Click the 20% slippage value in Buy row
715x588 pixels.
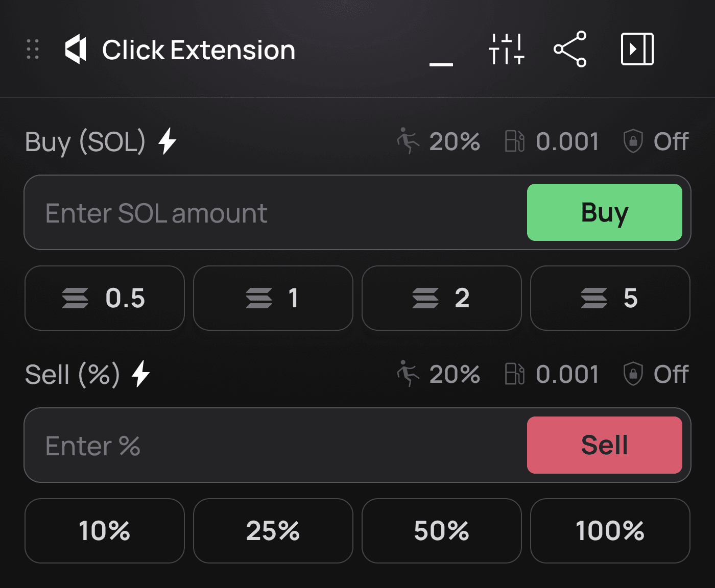click(x=455, y=141)
